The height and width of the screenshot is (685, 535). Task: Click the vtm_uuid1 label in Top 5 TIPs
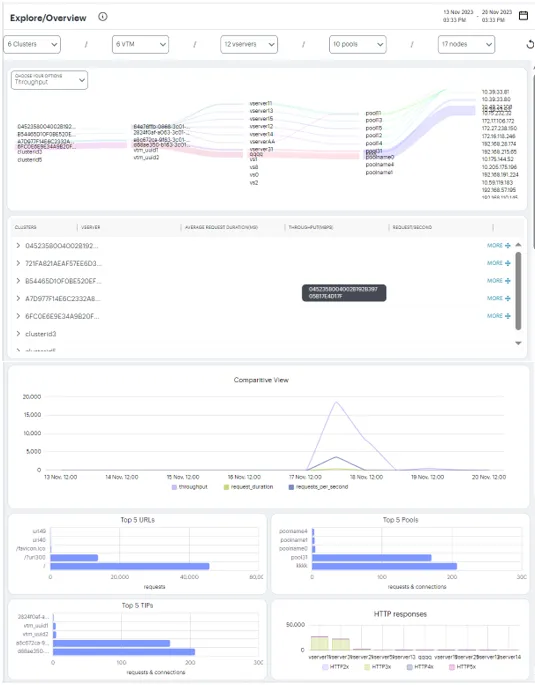click(35, 626)
